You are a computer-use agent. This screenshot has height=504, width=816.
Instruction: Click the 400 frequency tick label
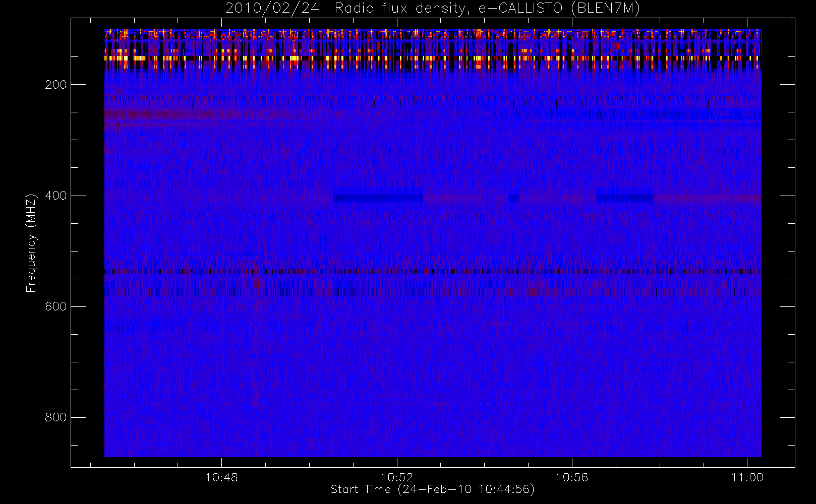point(55,196)
